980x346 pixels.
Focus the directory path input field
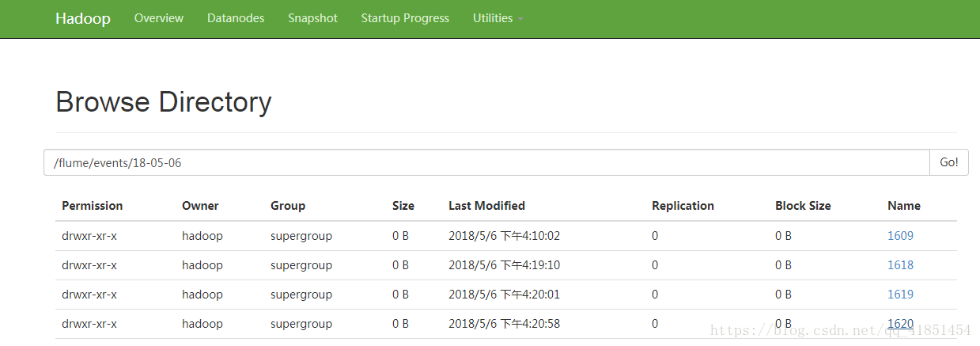[486, 162]
